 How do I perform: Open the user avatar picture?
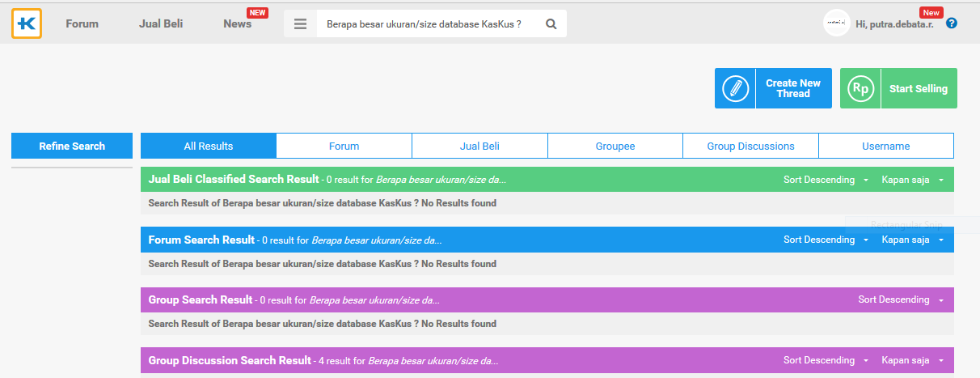click(x=836, y=23)
